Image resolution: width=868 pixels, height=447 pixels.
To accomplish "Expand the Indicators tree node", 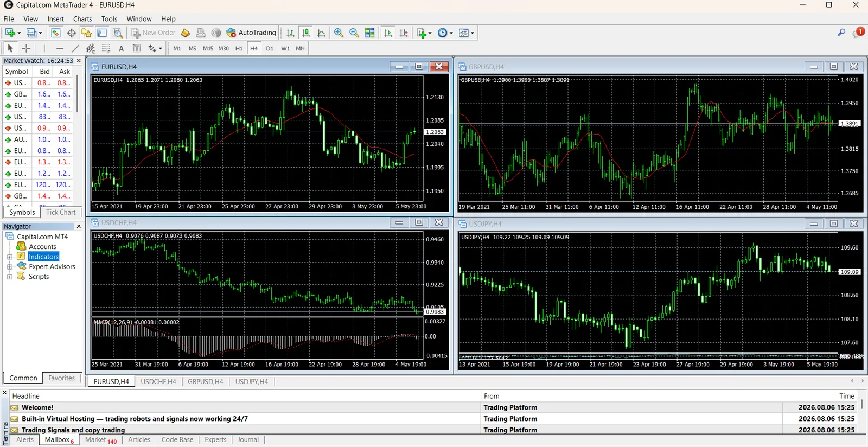I will pyautogui.click(x=10, y=257).
